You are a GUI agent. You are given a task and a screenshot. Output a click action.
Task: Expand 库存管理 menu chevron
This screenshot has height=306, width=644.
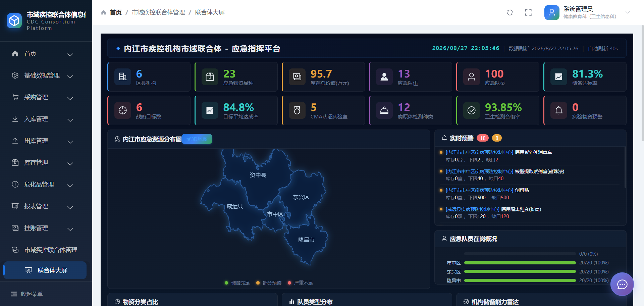70,163
